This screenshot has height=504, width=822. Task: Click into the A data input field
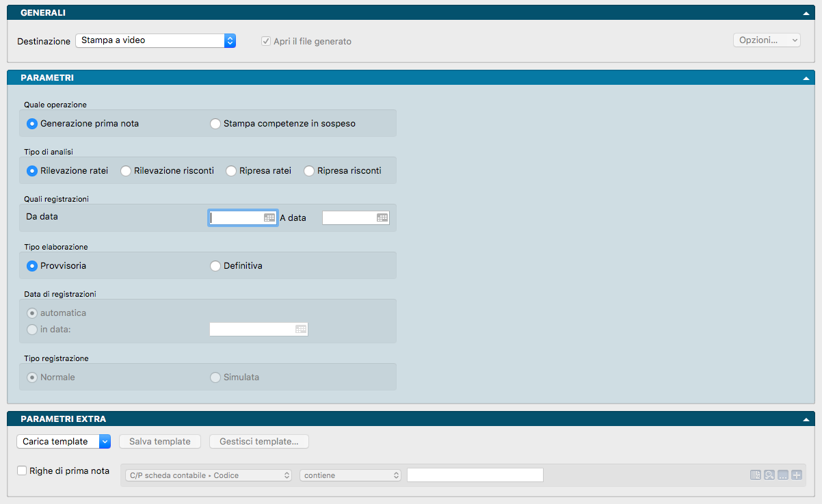pyautogui.click(x=349, y=217)
